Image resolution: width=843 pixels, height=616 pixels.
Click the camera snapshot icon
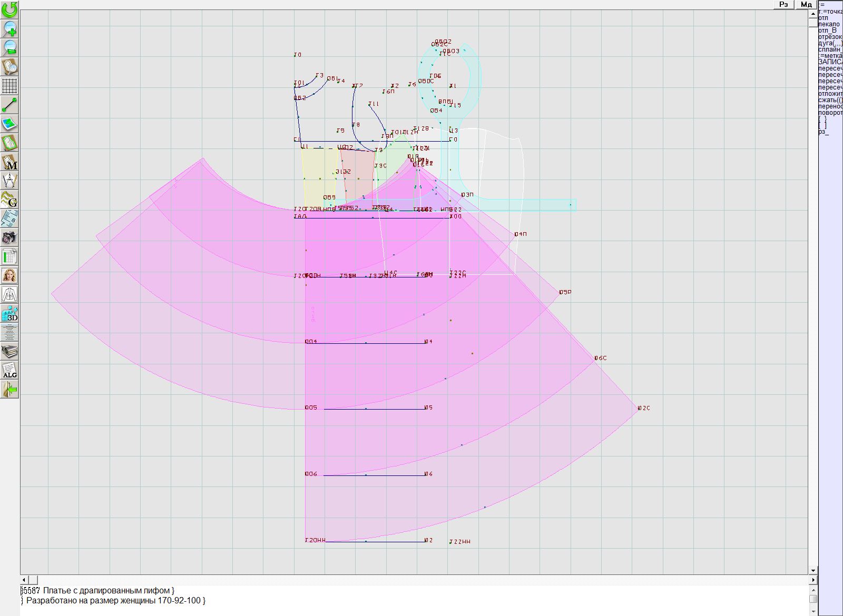[9, 237]
